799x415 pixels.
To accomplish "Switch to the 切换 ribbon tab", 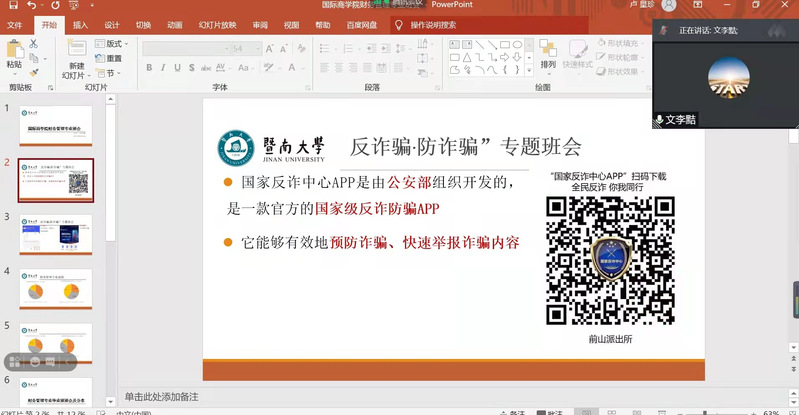I will click(x=143, y=25).
